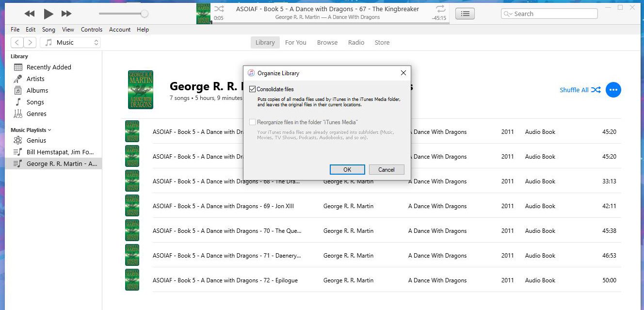Uncheck the Consolidate files checkbox

pyautogui.click(x=252, y=89)
